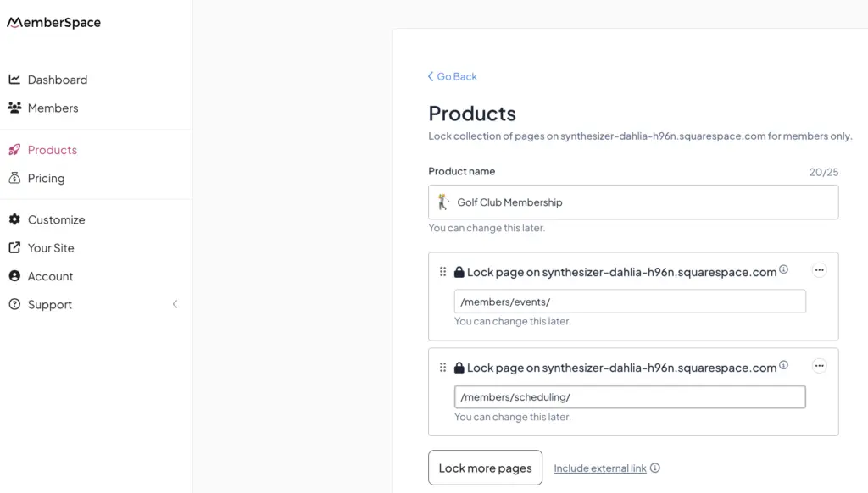Open the Dashboard page
Screen dimensions: 868x493
point(57,80)
